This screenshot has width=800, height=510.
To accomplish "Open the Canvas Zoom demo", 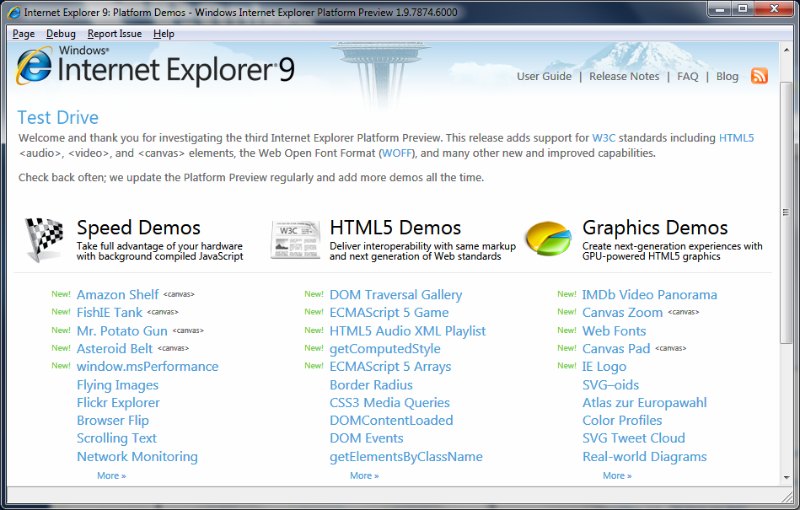I will pyautogui.click(x=622, y=313).
